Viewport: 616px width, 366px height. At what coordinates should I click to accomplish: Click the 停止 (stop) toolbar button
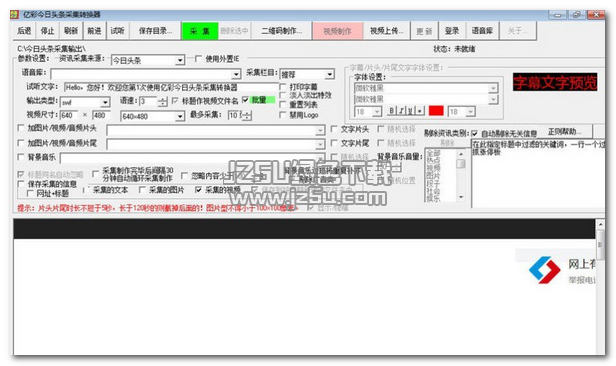coord(48,31)
